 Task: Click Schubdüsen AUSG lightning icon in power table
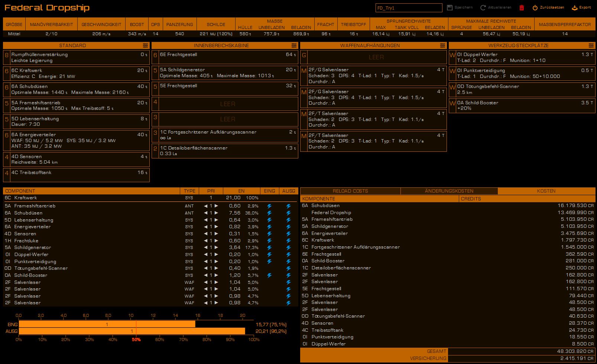point(288,213)
